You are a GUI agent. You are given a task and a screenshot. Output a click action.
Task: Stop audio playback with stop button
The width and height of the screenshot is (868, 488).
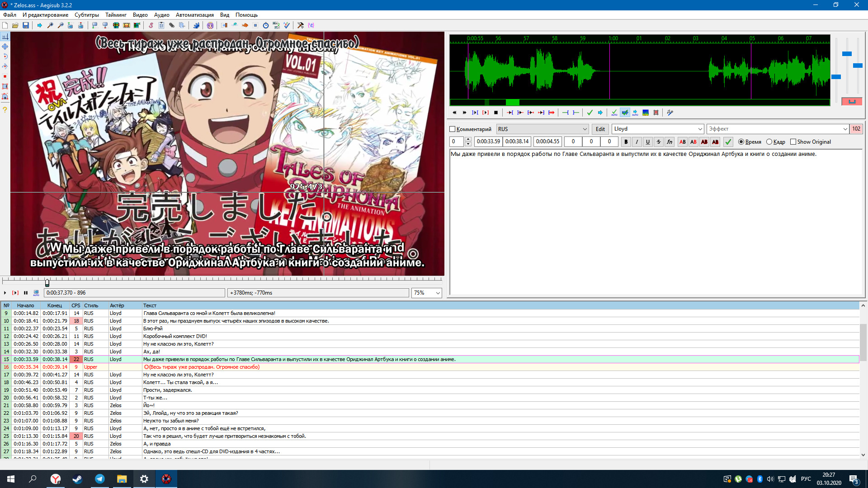tap(496, 113)
